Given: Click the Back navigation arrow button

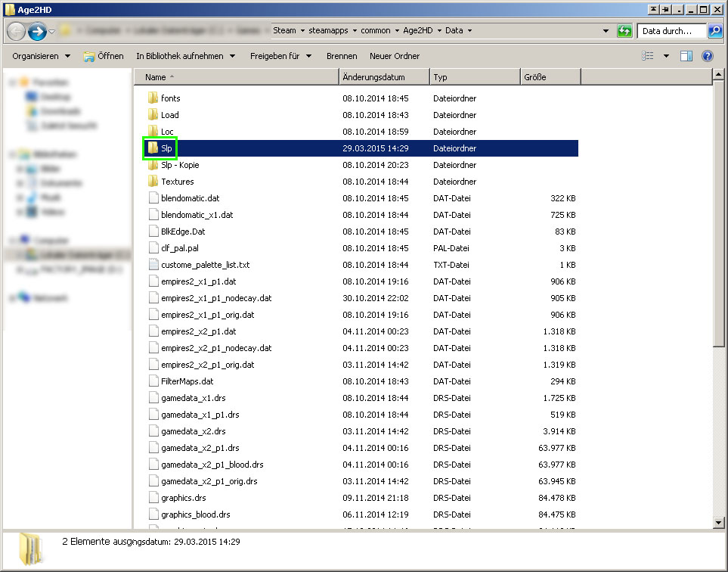Looking at the screenshot, I should (16, 31).
